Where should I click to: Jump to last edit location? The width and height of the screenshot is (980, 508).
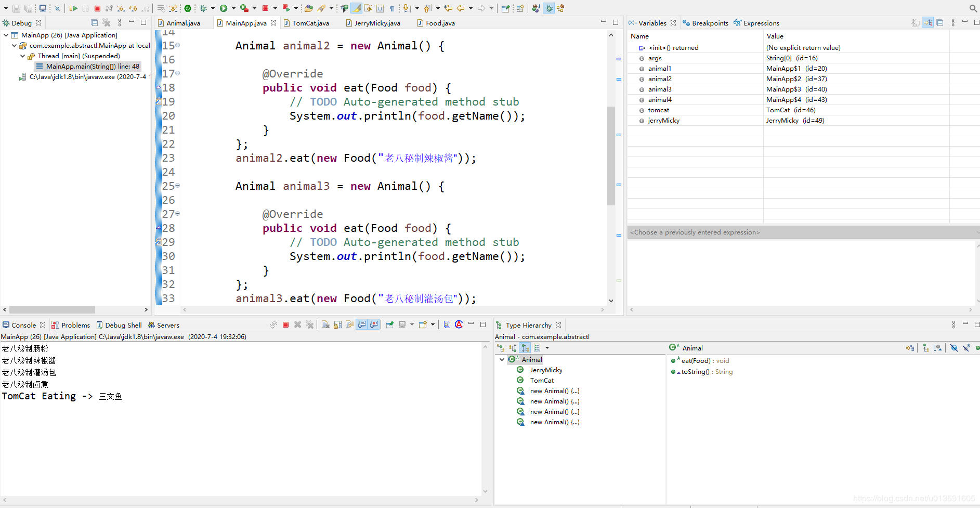448,8
